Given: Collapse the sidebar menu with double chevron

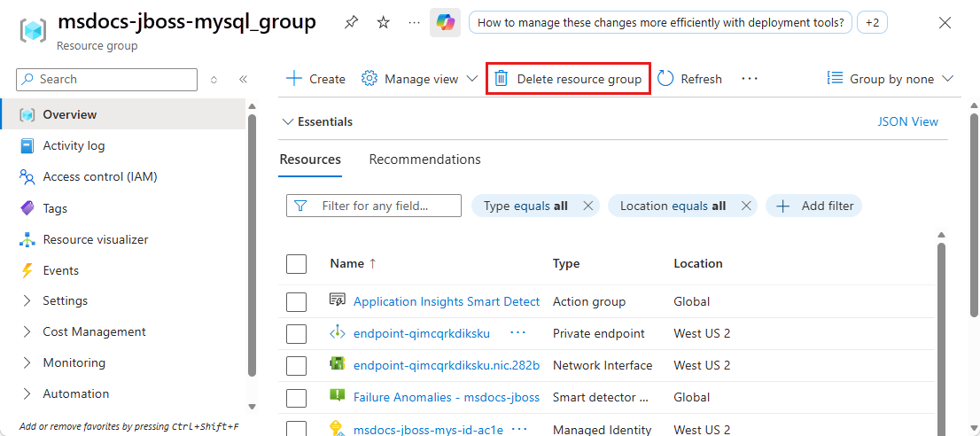Looking at the screenshot, I should (x=243, y=80).
